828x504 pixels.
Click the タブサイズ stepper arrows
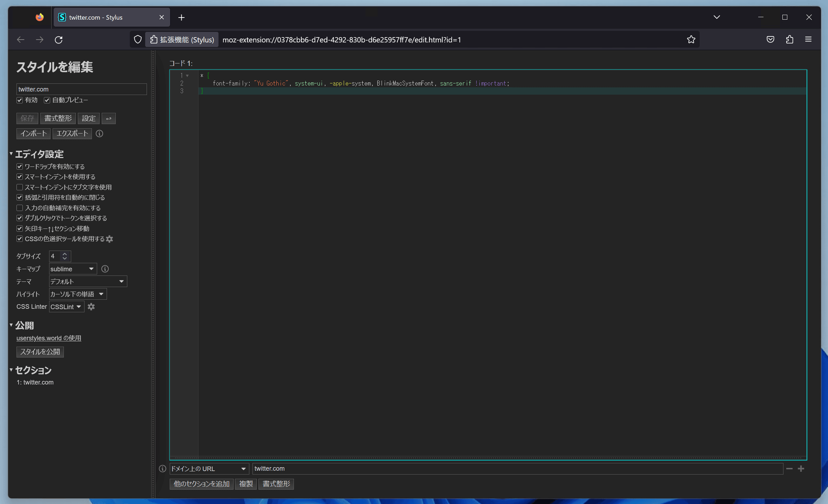coord(65,256)
